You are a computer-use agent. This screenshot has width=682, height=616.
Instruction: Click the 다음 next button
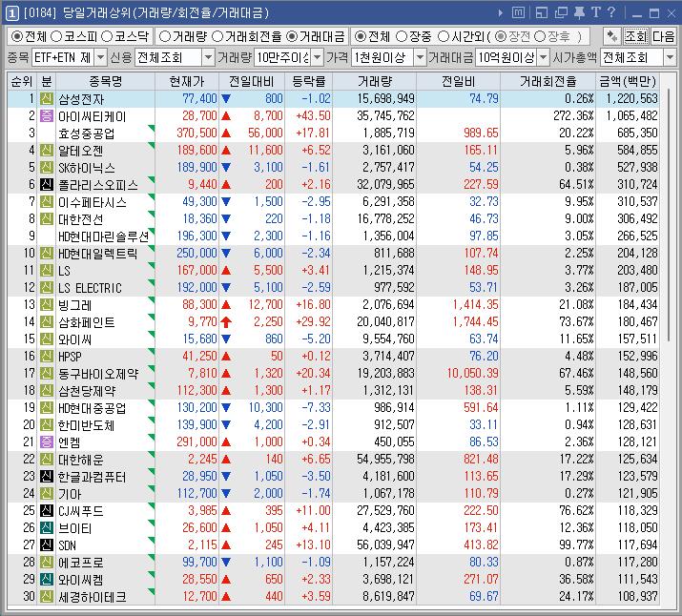pos(663,36)
